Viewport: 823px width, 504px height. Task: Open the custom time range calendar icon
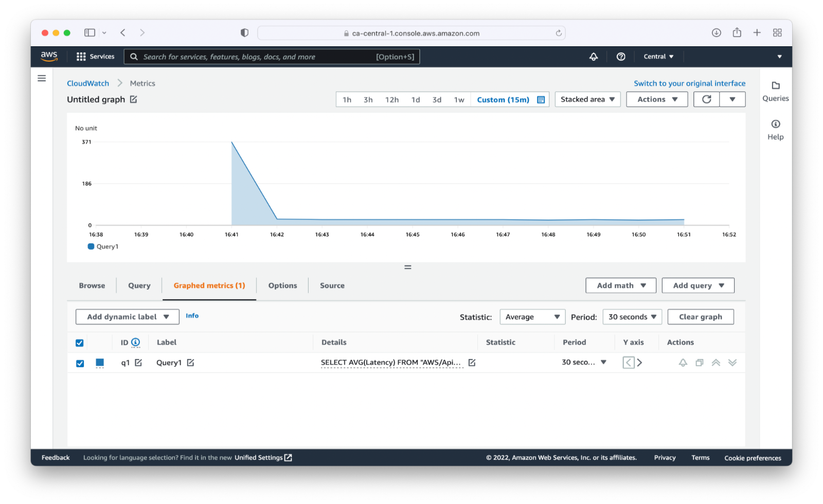(541, 100)
